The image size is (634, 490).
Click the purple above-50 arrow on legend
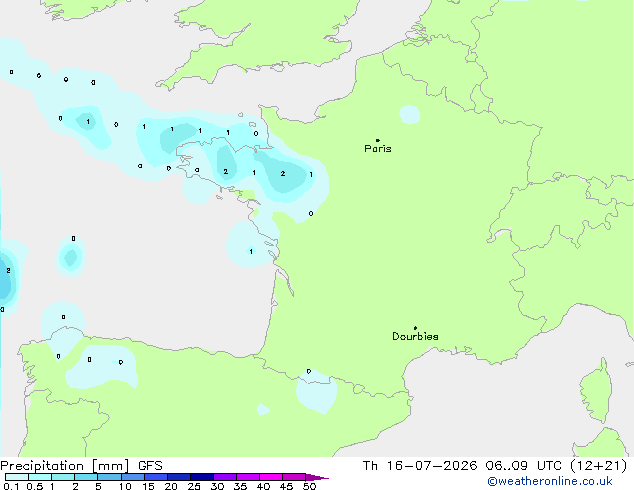317,477
